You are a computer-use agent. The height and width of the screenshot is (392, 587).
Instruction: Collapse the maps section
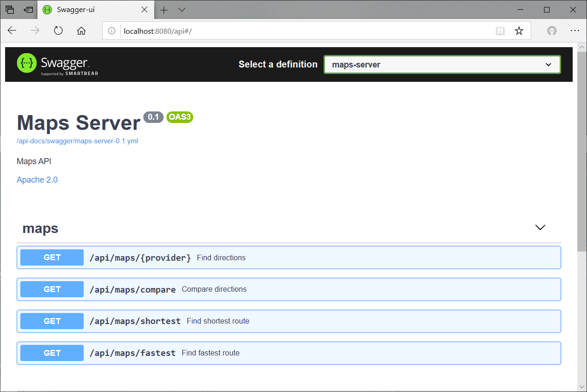[540, 227]
